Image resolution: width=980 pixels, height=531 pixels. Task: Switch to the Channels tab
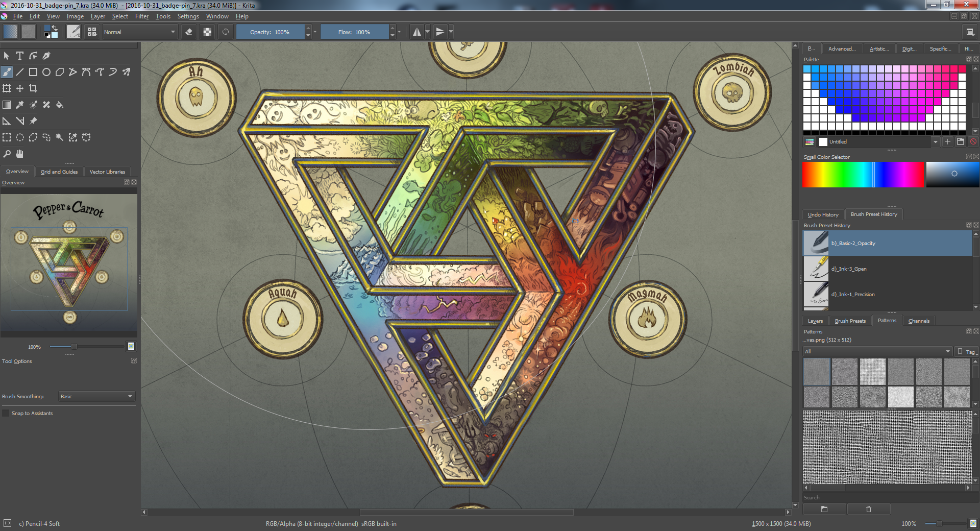[x=919, y=321]
